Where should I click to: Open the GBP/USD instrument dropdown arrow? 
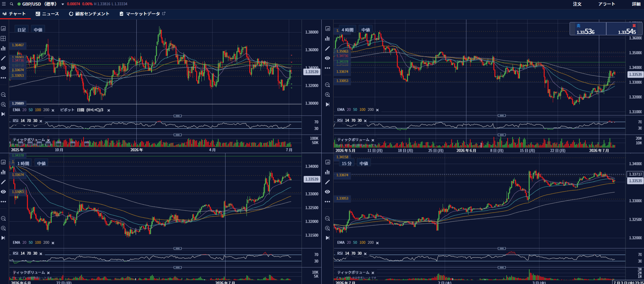(x=63, y=4)
